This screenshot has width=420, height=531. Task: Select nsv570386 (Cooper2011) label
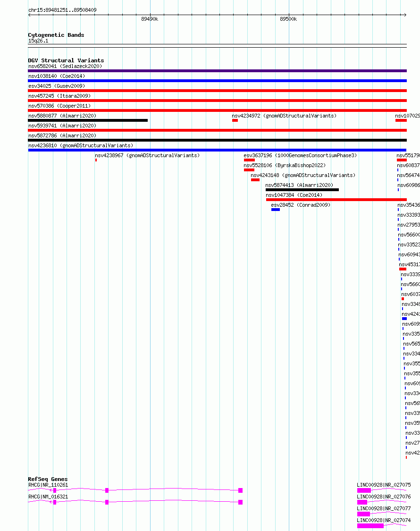click(59, 106)
